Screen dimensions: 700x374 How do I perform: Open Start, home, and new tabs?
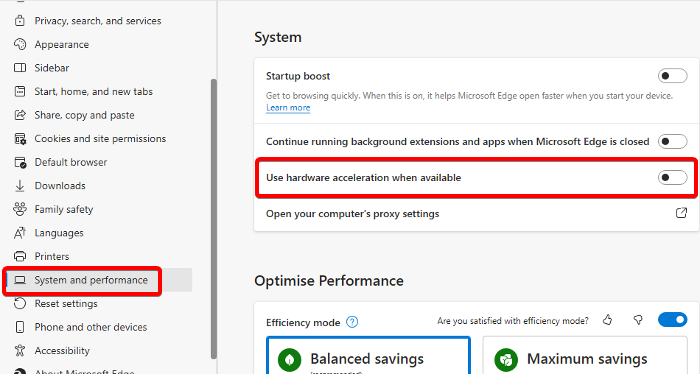tap(93, 91)
